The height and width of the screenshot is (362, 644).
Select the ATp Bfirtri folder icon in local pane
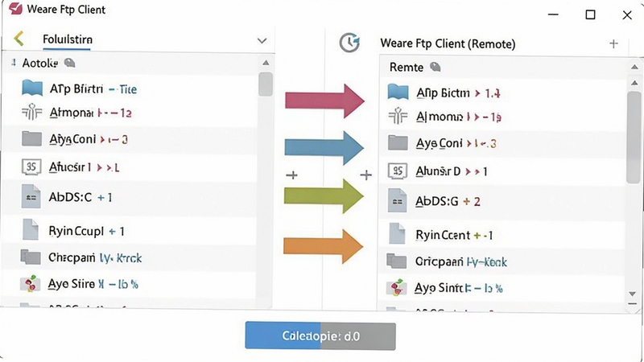coord(32,88)
